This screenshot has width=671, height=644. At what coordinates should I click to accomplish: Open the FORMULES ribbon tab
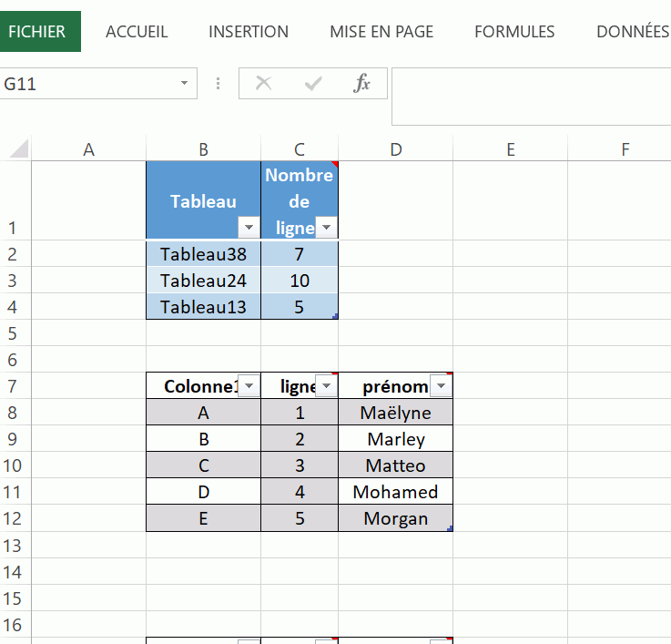[x=514, y=32]
